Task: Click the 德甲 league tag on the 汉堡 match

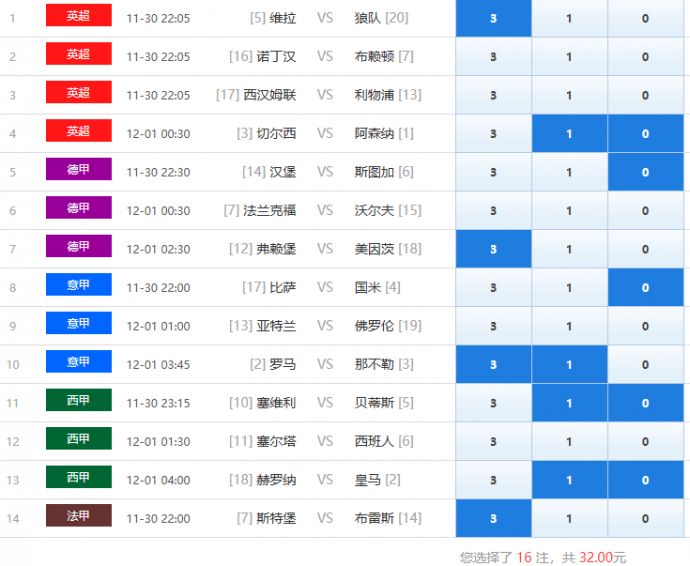Action: click(x=78, y=170)
